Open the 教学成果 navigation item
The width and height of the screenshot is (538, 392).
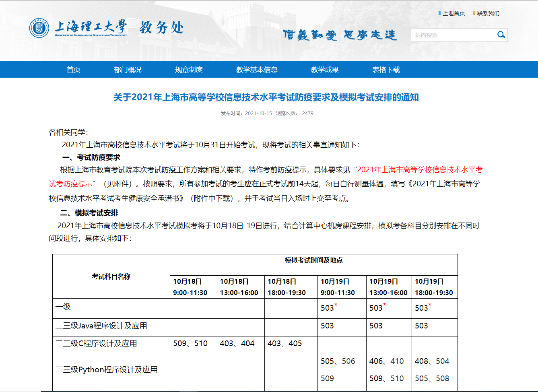click(x=325, y=70)
